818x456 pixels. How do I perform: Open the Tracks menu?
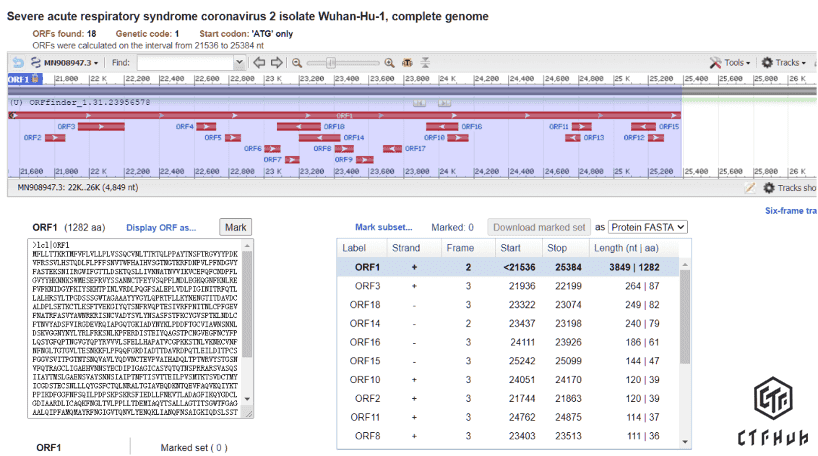click(783, 63)
